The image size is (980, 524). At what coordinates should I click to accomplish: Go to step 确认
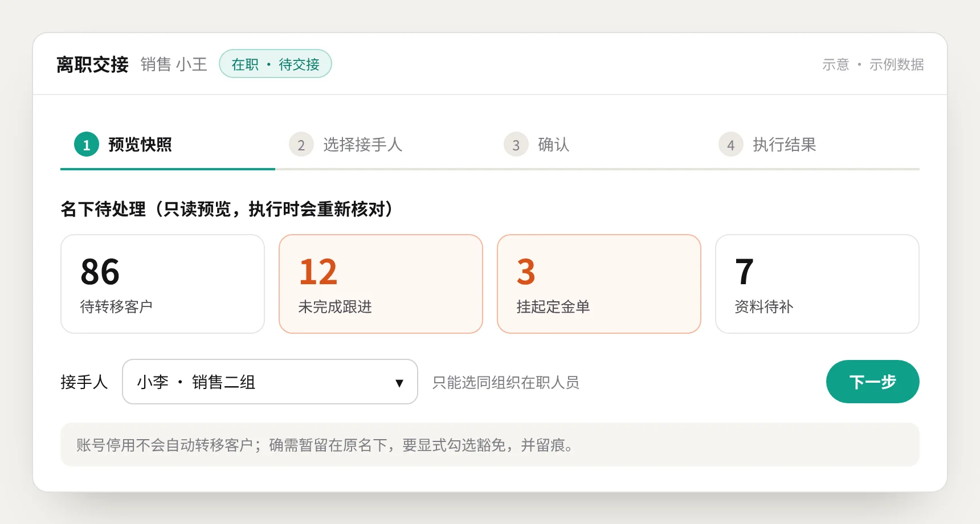tap(597, 145)
